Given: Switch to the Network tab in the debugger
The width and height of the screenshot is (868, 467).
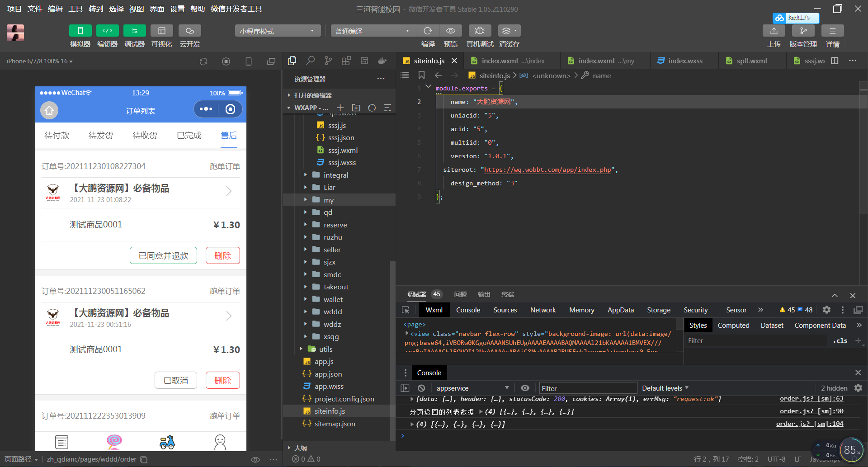Looking at the screenshot, I should click(x=542, y=310).
